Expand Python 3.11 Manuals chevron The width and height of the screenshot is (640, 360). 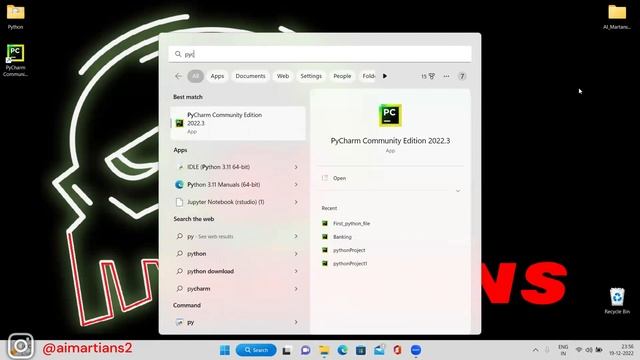pyautogui.click(x=296, y=184)
